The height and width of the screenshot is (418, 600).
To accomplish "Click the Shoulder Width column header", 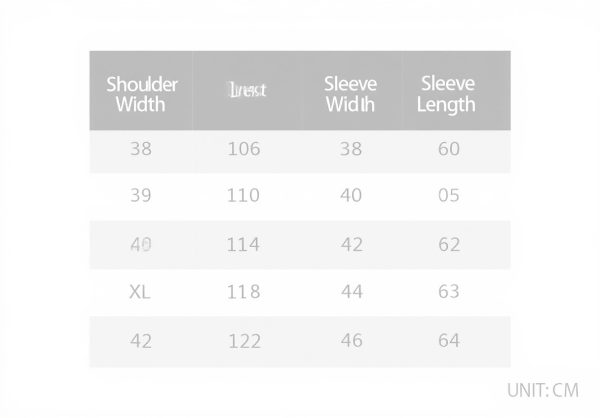I will 141,93.
